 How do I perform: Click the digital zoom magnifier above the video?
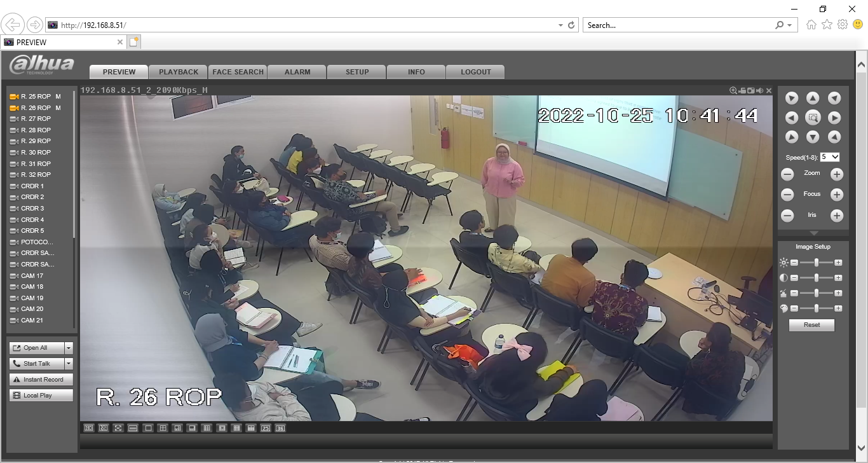pyautogui.click(x=733, y=90)
